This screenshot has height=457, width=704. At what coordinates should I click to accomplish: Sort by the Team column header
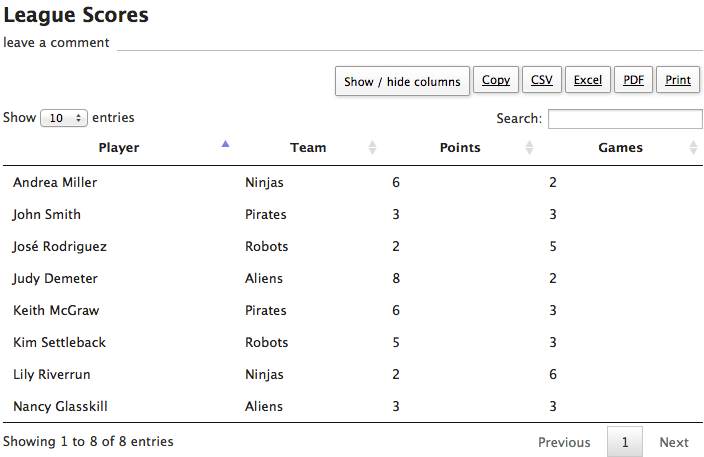(308, 148)
